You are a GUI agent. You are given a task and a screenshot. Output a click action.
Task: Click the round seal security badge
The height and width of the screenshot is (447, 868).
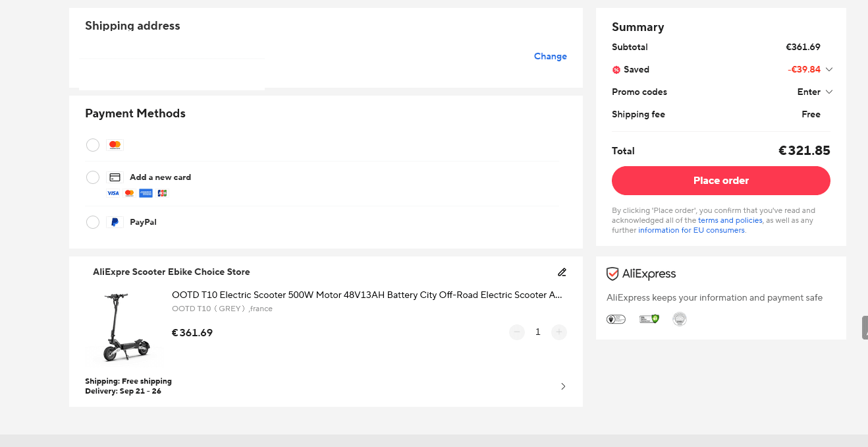coord(680,319)
